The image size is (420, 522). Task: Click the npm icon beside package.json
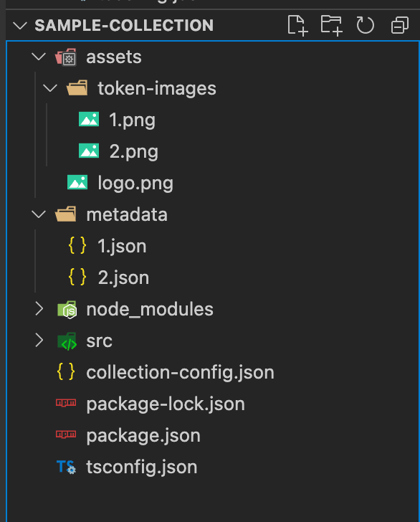(x=66, y=435)
